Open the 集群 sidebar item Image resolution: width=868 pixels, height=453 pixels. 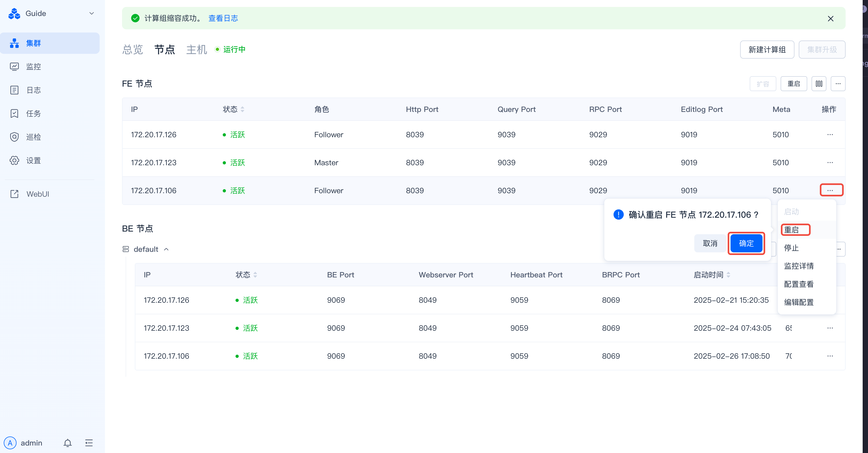pyautogui.click(x=50, y=43)
